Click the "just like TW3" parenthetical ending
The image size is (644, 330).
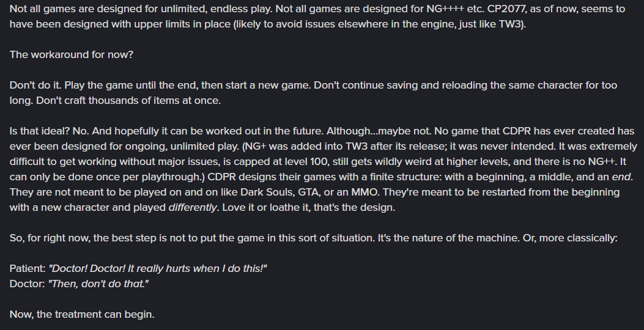pos(489,24)
